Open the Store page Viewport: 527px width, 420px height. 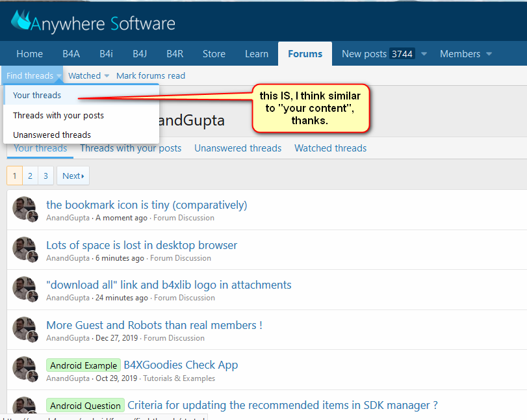click(x=214, y=54)
